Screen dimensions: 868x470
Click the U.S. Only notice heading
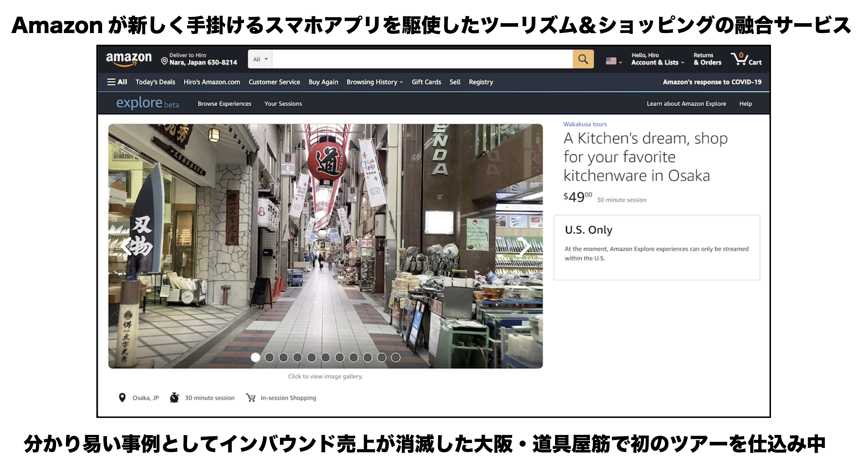coord(589,230)
